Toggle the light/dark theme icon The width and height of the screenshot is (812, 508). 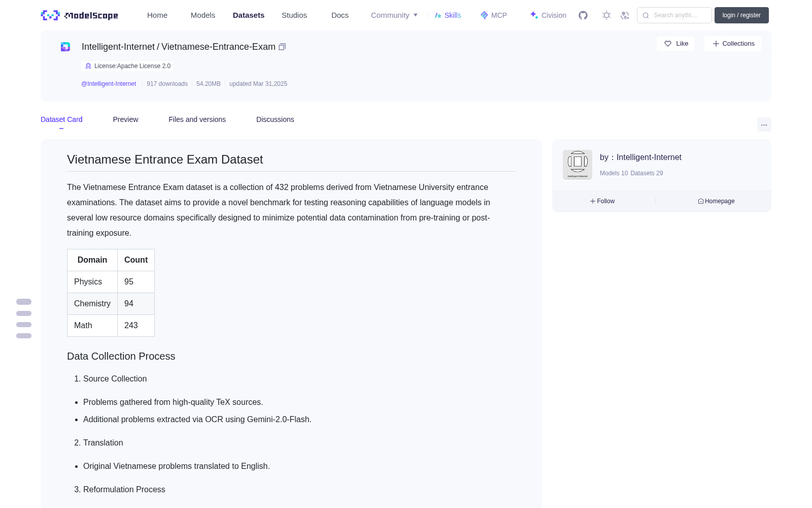point(606,15)
